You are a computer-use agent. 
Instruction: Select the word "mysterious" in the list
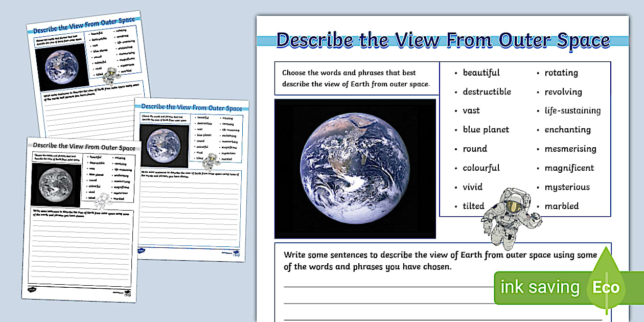[x=567, y=187]
